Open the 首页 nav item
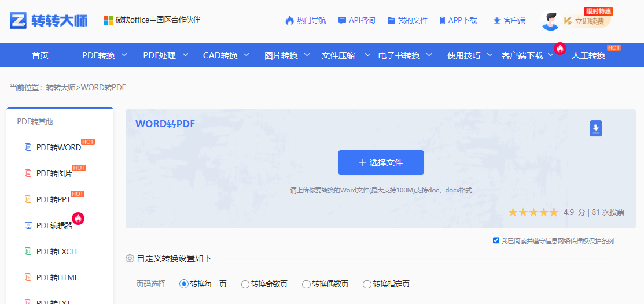This screenshot has width=644, height=304. point(41,55)
